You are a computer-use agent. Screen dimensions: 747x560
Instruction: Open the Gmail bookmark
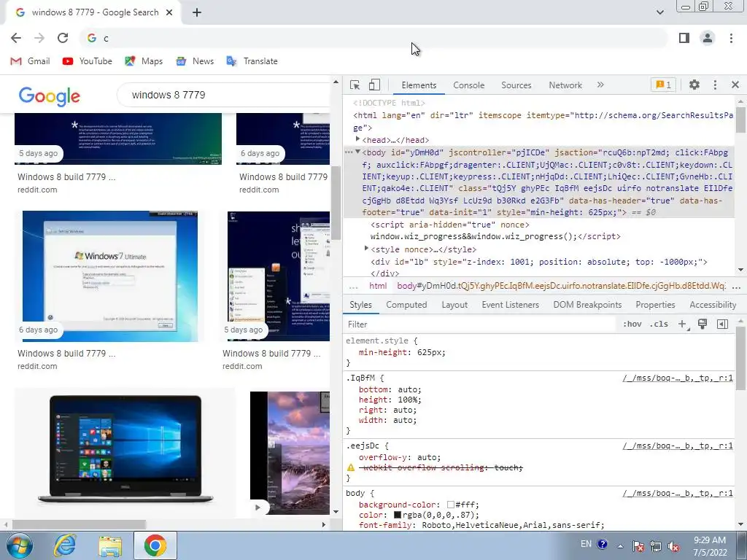(30, 61)
